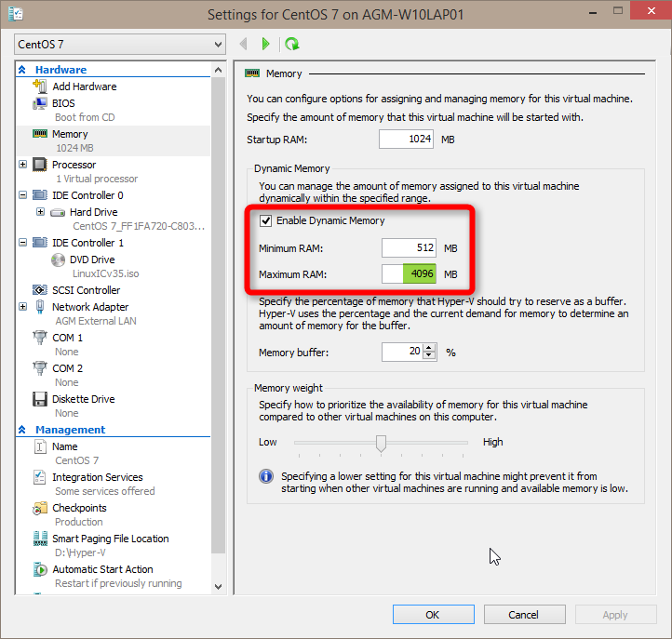Viewport: 672px width, 639px height.
Task: Collapse the IDE Controller 1 node
Action: point(22,243)
